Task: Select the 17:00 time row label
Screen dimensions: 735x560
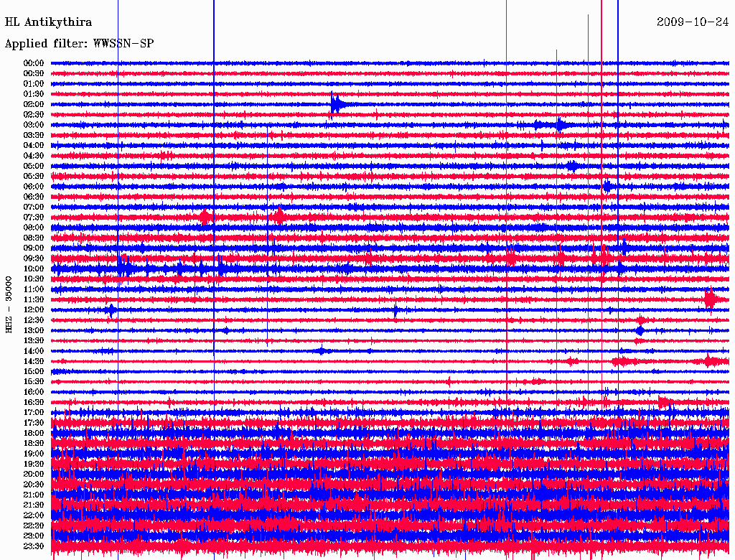Action: click(x=34, y=413)
